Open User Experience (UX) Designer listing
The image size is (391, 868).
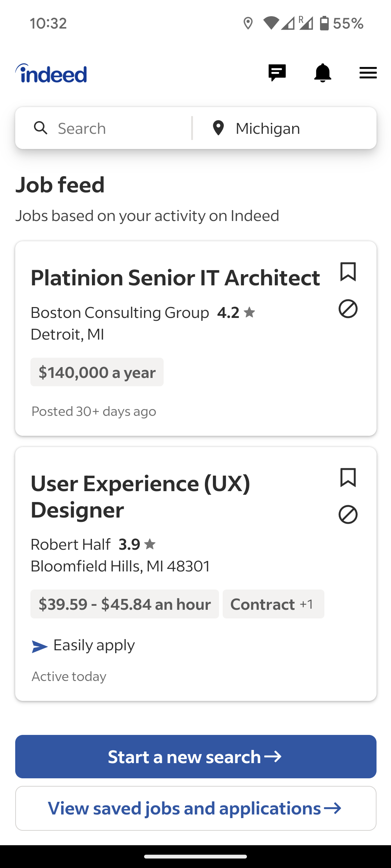pos(140,496)
